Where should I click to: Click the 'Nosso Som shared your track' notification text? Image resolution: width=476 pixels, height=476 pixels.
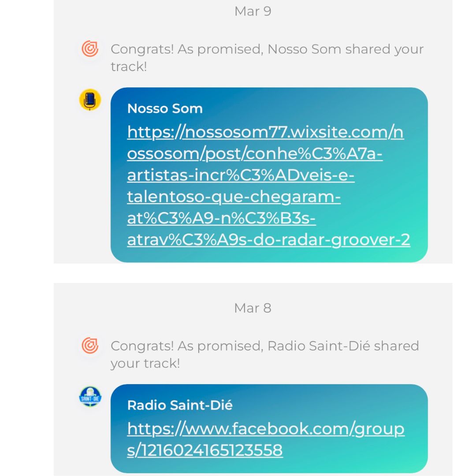coord(267,58)
